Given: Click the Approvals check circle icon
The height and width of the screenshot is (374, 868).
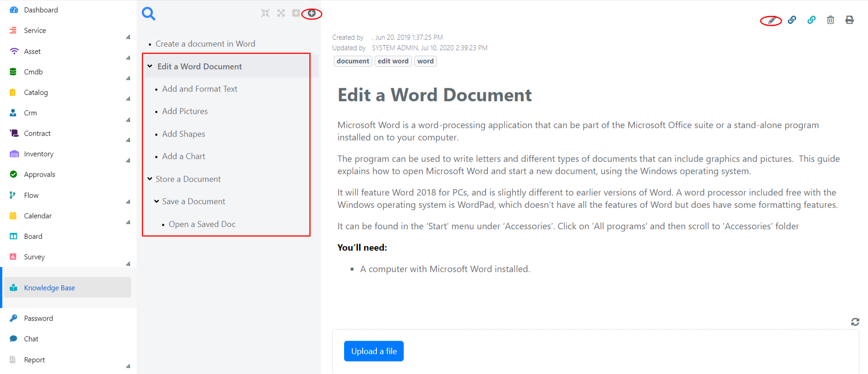Looking at the screenshot, I should click(x=13, y=174).
